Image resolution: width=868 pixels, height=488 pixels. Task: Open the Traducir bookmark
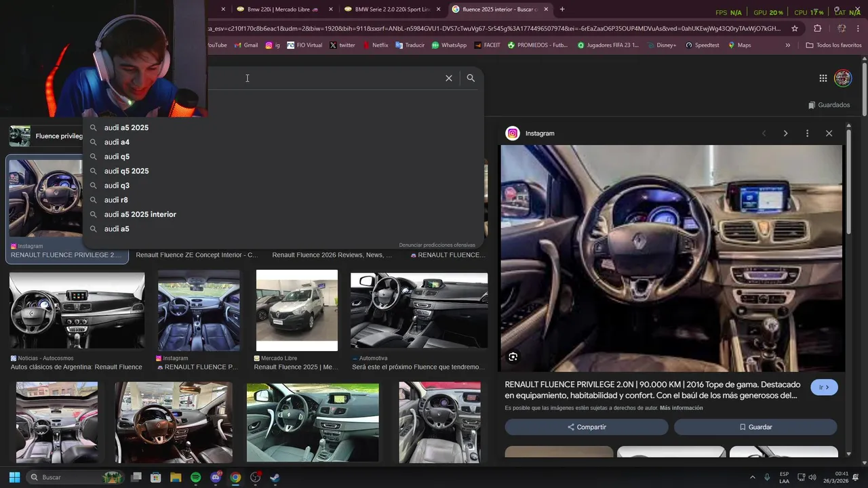[x=410, y=45]
